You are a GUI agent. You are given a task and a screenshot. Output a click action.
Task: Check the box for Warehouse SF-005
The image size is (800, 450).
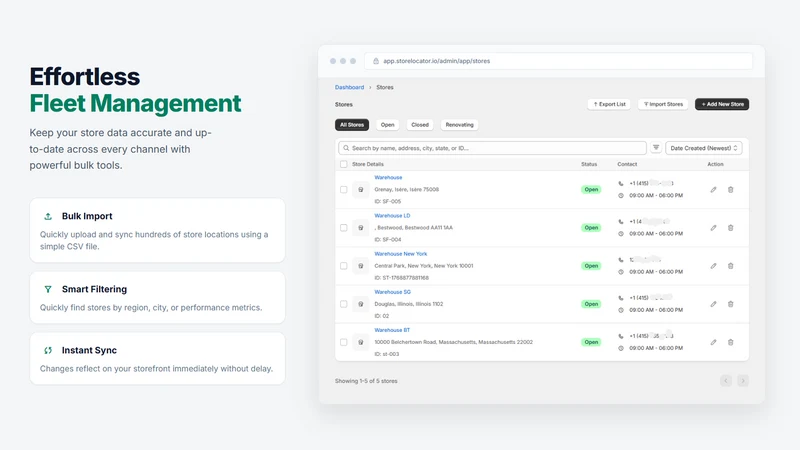tap(344, 190)
